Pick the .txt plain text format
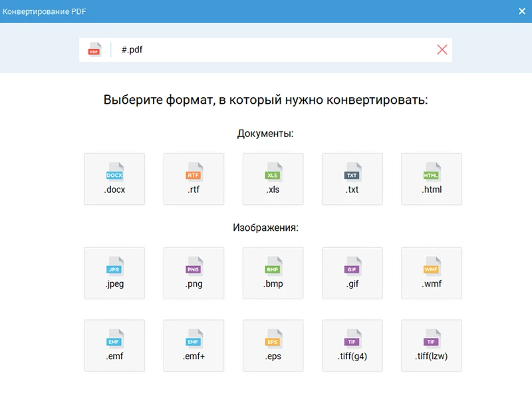The height and width of the screenshot is (415, 532). (x=352, y=179)
